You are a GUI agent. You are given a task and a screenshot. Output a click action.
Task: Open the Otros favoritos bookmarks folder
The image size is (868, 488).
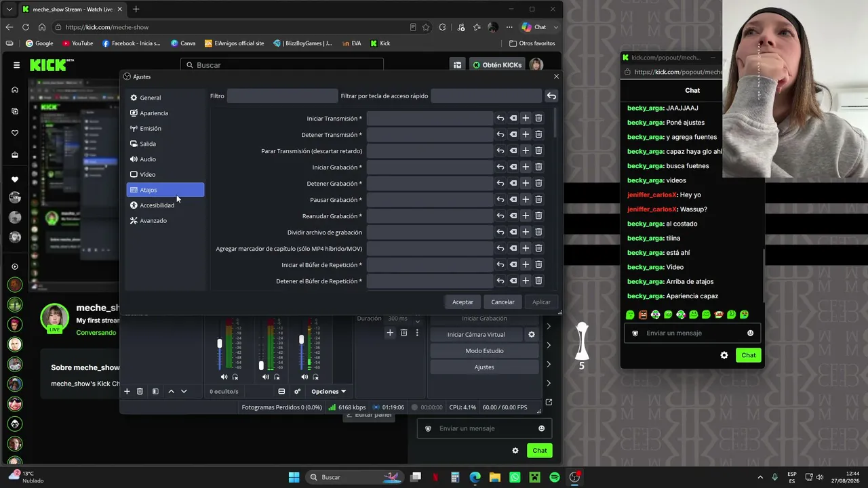click(x=532, y=43)
